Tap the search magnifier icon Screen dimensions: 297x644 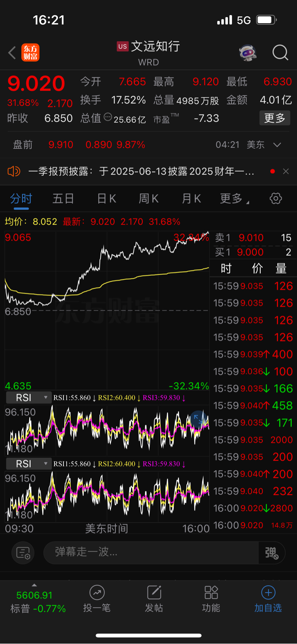[x=280, y=52]
